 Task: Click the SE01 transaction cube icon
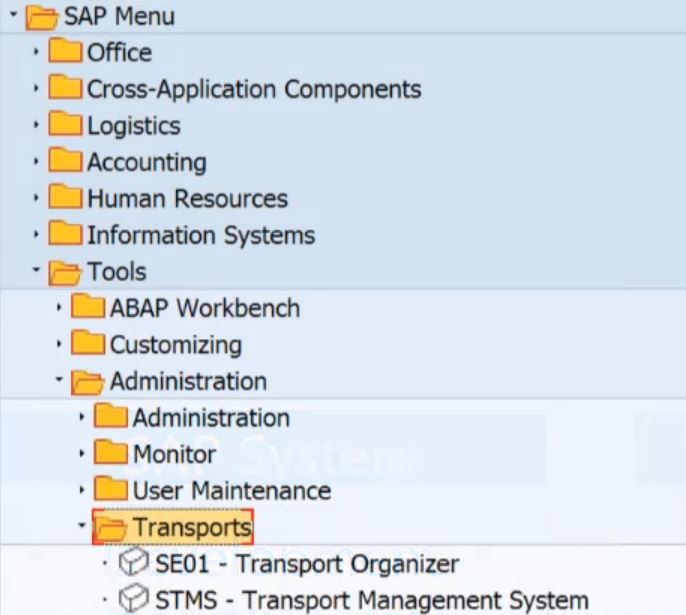point(133,562)
